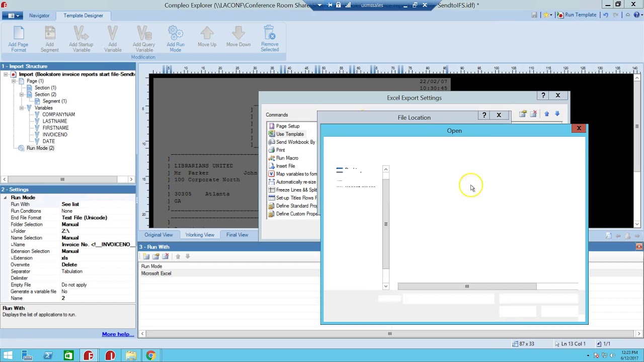This screenshot has height=362, width=644.
Task: Switch to Final View tab
Action: pyautogui.click(x=237, y=235)
